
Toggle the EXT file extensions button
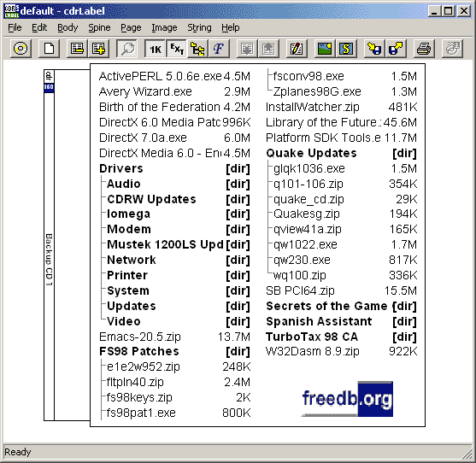pyautogui.click(x=176, y=49)
